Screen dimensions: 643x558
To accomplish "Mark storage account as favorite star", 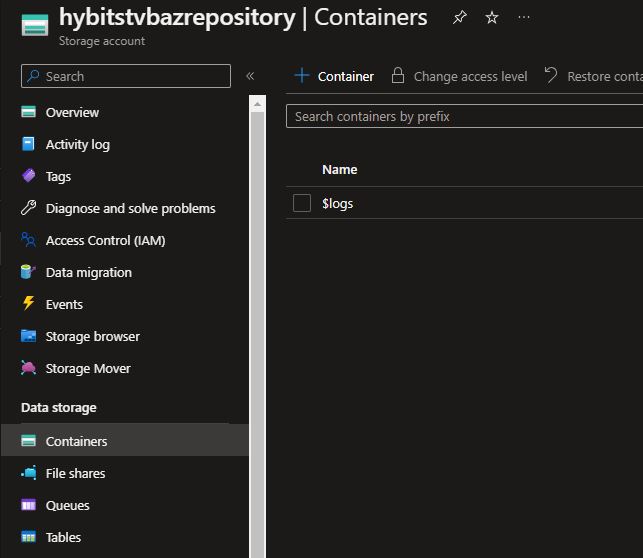I will [x=492, y=18].
